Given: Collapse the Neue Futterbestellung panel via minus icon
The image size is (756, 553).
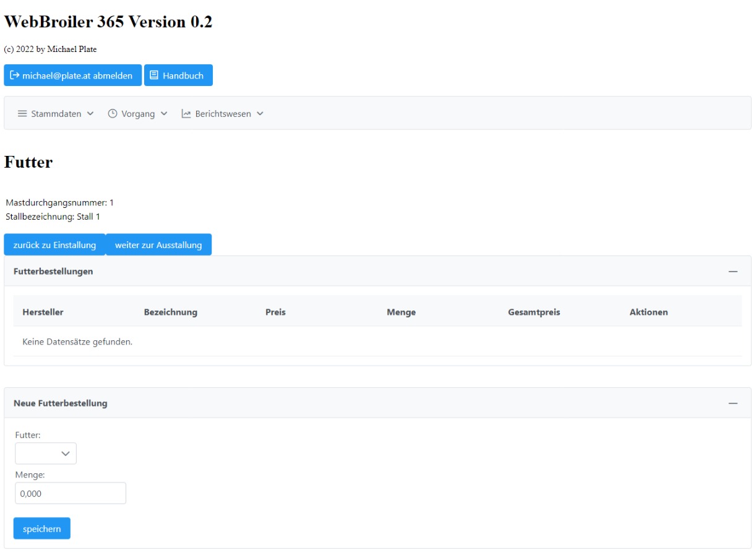Looking at the screenshot, I should pos(733,403).
